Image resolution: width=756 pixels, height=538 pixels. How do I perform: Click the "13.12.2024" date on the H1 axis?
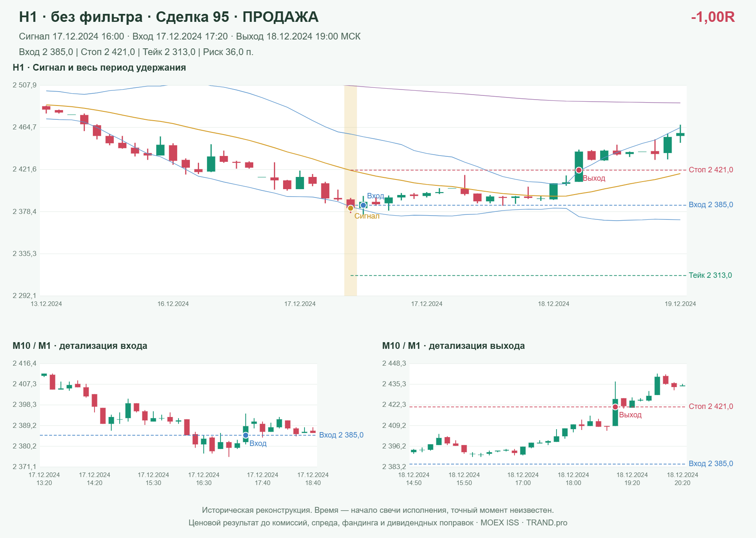pyautogui.click(x=46, y=304)
